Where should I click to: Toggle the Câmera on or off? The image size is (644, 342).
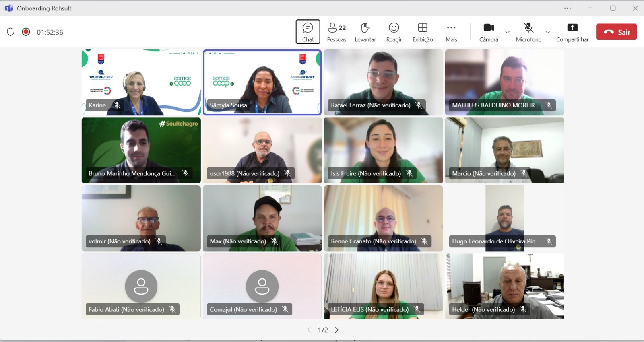[x=489, y=32]
